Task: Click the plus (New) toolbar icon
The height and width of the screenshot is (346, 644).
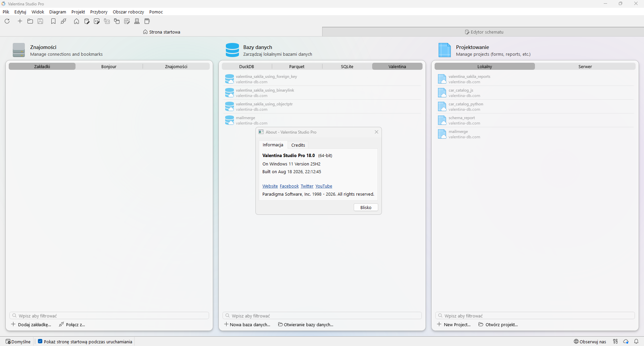Action: point(20,21)
